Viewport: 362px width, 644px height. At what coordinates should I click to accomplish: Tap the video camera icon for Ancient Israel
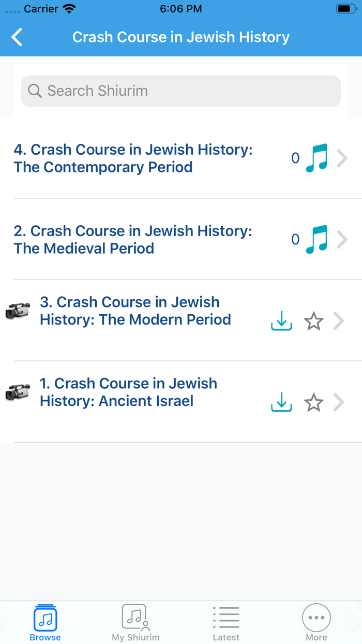pos(18,392)
